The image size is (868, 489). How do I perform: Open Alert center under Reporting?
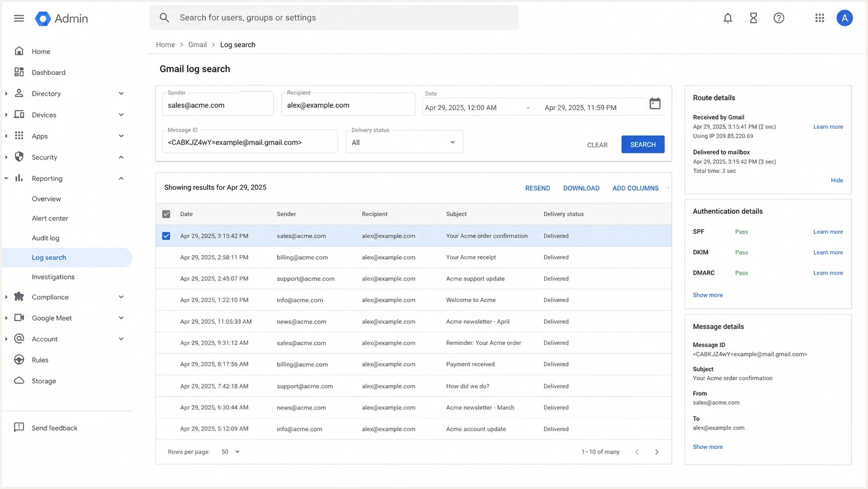tap(50, 218)
